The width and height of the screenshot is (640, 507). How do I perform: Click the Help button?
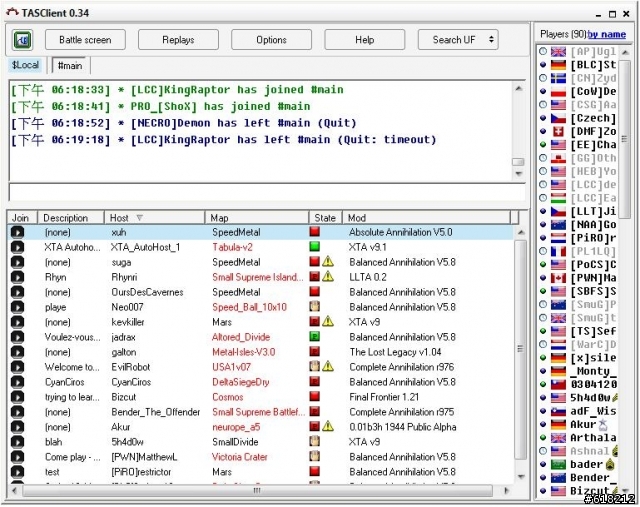pos(364,40)
